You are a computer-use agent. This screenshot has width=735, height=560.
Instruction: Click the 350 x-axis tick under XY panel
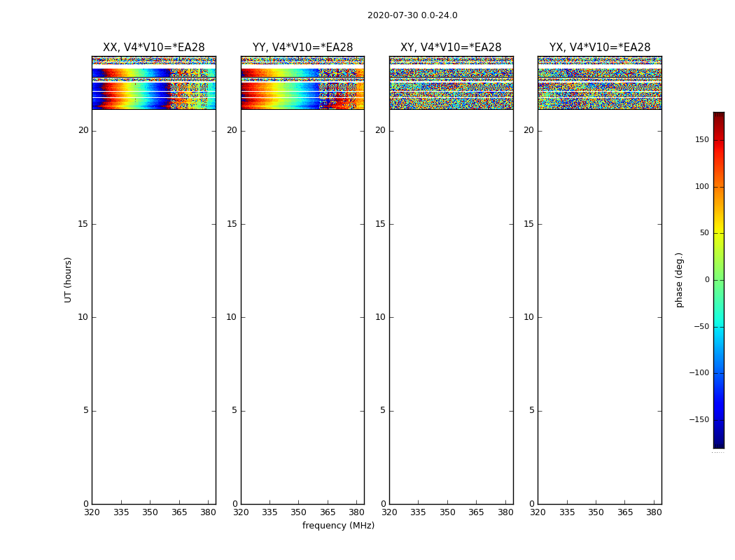tap(447, 512)
